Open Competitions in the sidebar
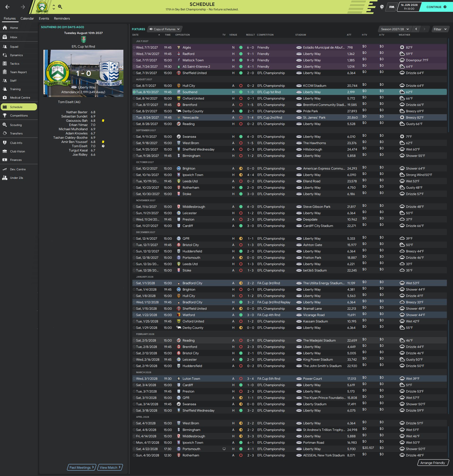Viewport: 453px width, 476px height. [x=19, y=115]
